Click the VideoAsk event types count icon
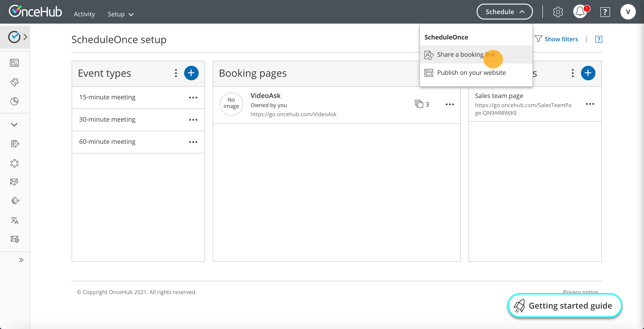The width and height of the screenshot is (644, 329). [419, 104]
